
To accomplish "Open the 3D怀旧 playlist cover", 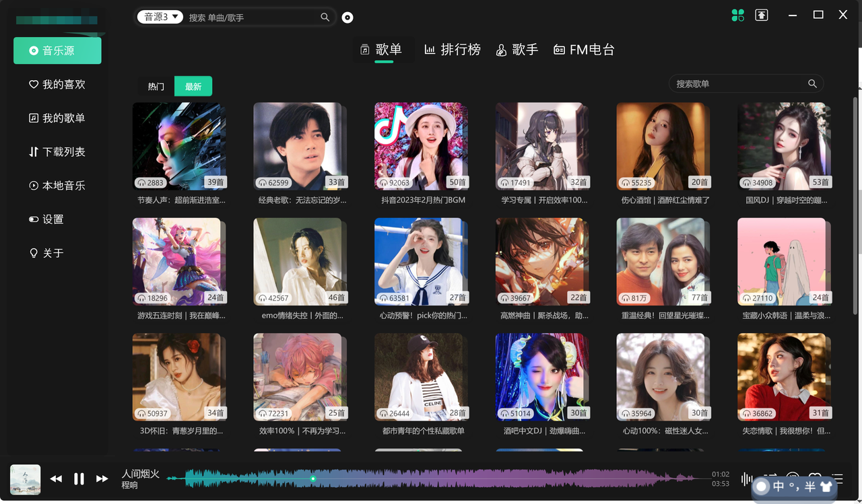I will (179, 377).
